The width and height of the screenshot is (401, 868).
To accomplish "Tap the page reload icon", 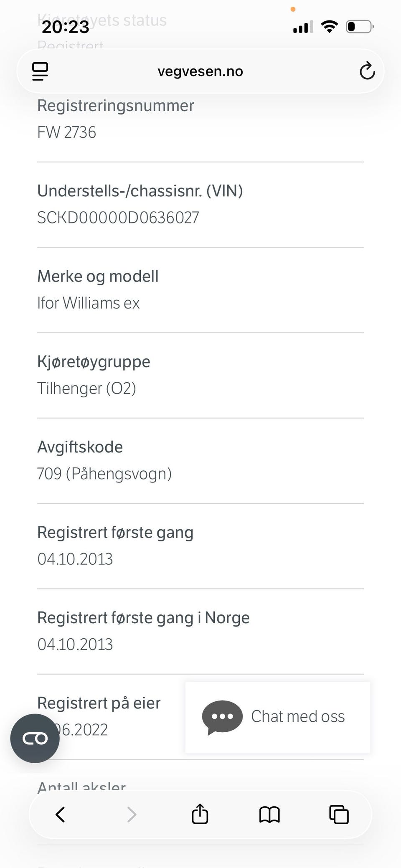I will (x=367, y=71).
